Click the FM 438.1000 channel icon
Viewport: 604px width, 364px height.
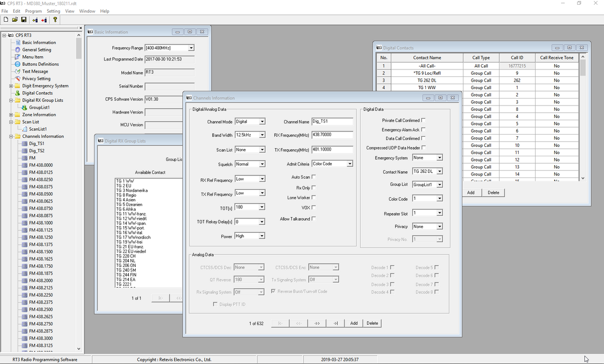tap(25, 223)
